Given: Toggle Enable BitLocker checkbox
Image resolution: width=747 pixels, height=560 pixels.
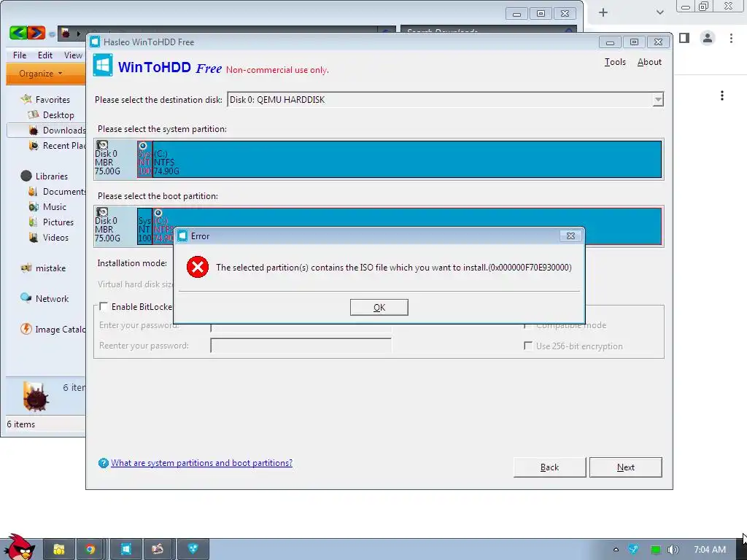Looking at the screenshot, I should point(104,307).
